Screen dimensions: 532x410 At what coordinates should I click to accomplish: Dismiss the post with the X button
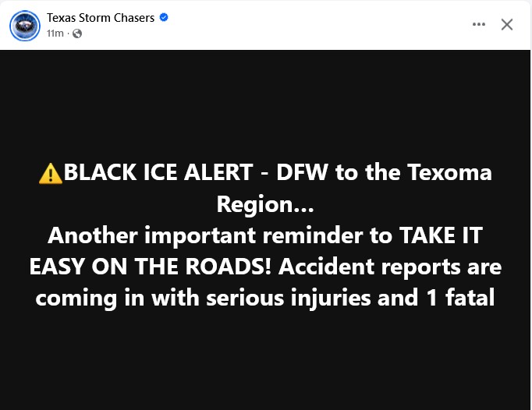tap(507, 24)
